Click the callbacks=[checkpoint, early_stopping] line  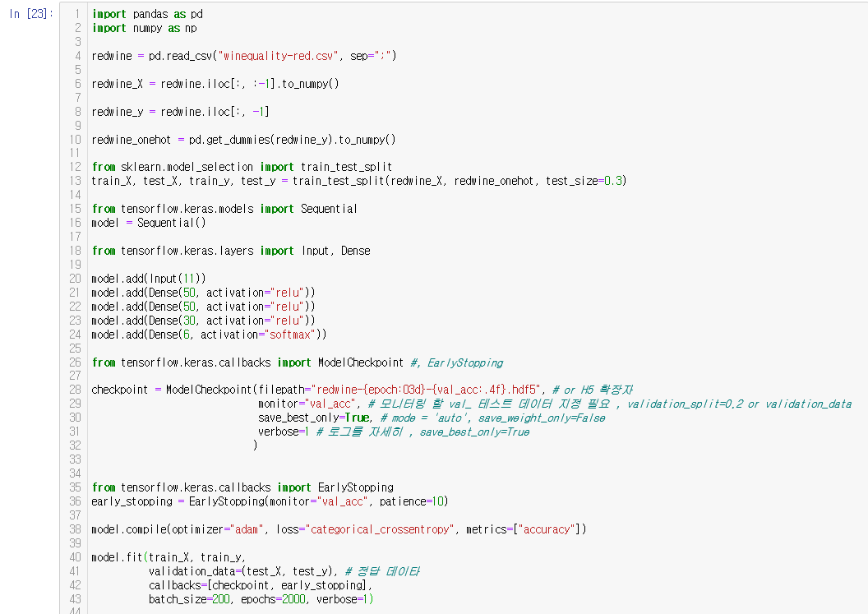pyautogui.click(x=261, y=585)
